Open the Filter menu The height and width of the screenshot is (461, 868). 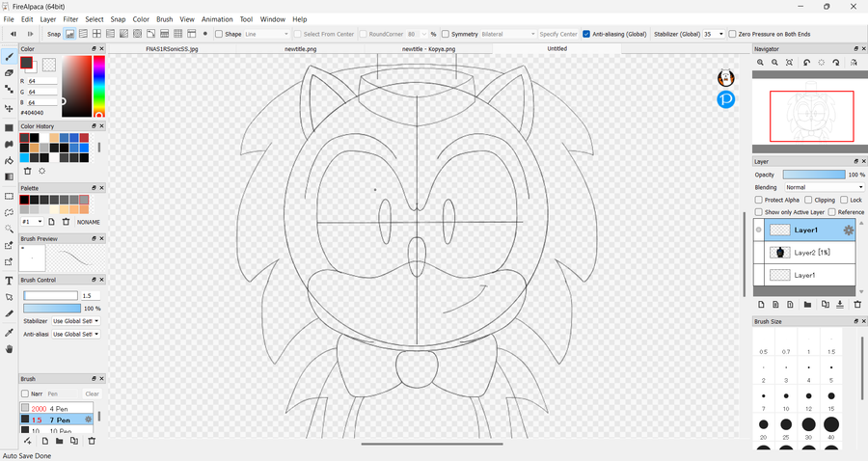coord(70,19)
